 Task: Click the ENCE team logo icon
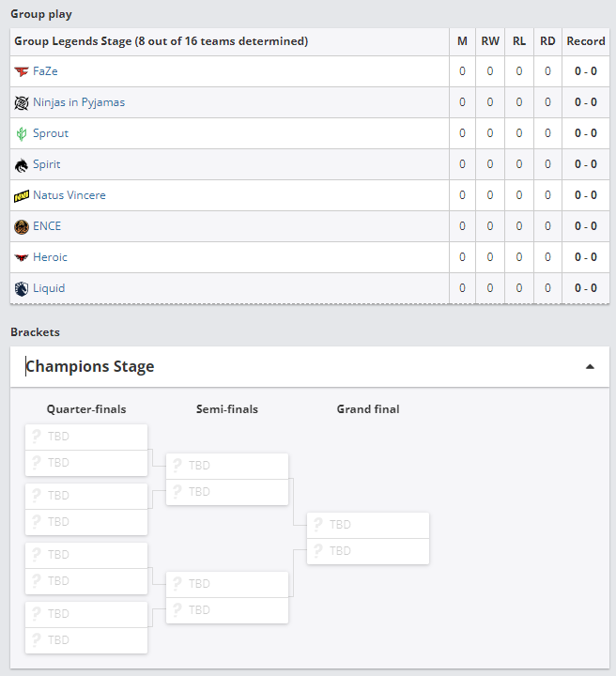pos(22,226)
